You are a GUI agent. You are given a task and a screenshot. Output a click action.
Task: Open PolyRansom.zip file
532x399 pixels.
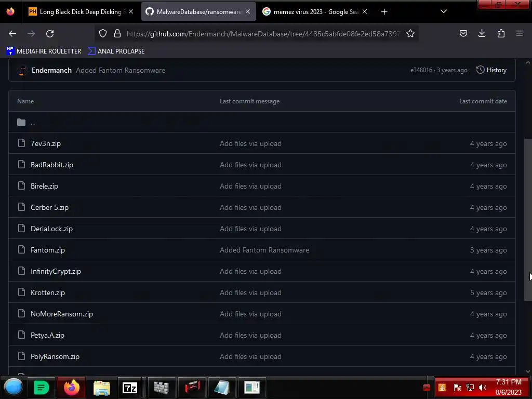pos(55,356)
